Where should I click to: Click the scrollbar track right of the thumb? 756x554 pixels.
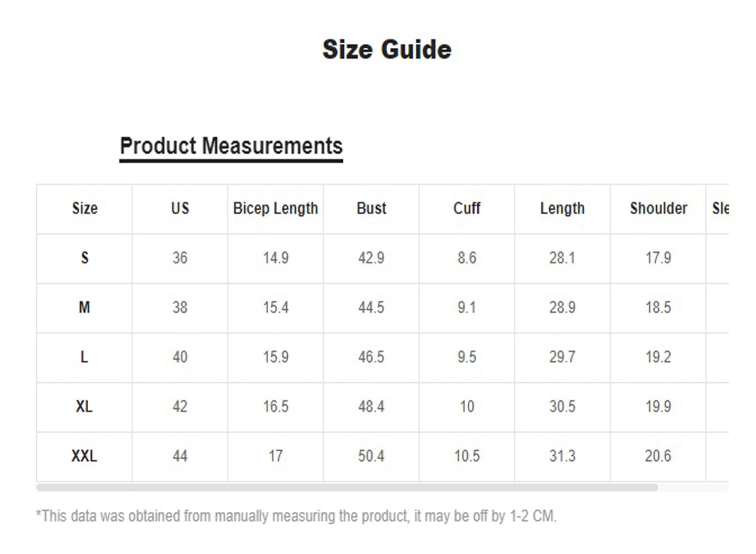coord(693,488)
